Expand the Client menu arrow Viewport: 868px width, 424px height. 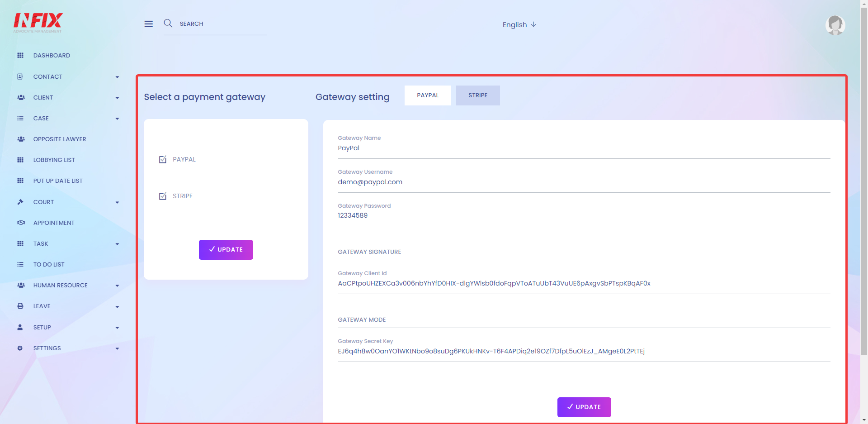tap(117, 98)
